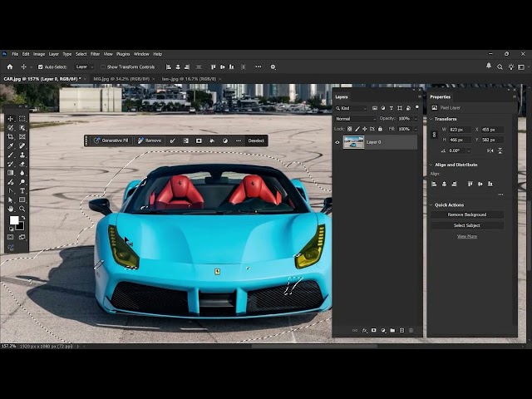Open the View More link in Properties
The height and width of the screenshot is (399, 532).
click(x=467, y=236)
